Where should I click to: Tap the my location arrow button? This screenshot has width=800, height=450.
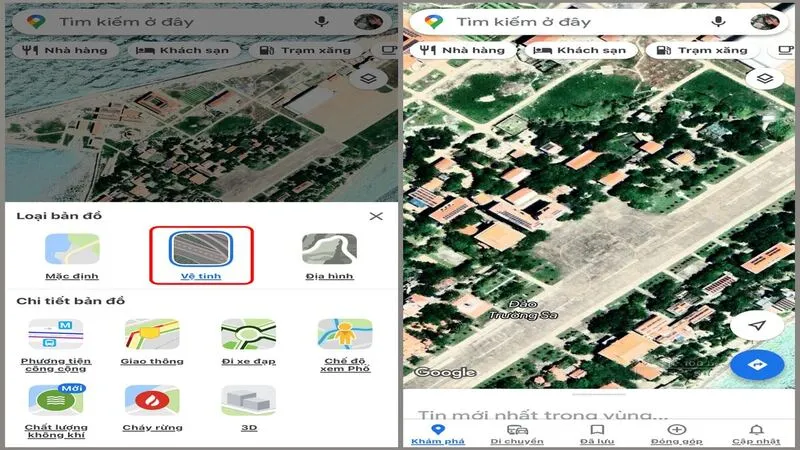(x=757, y=326)
